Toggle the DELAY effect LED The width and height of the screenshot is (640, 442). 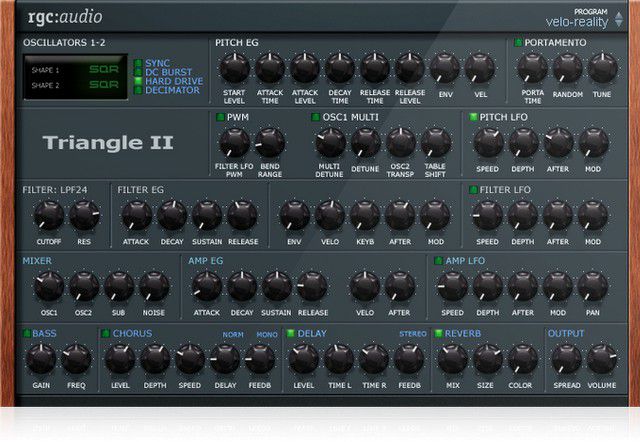point(291,333)
